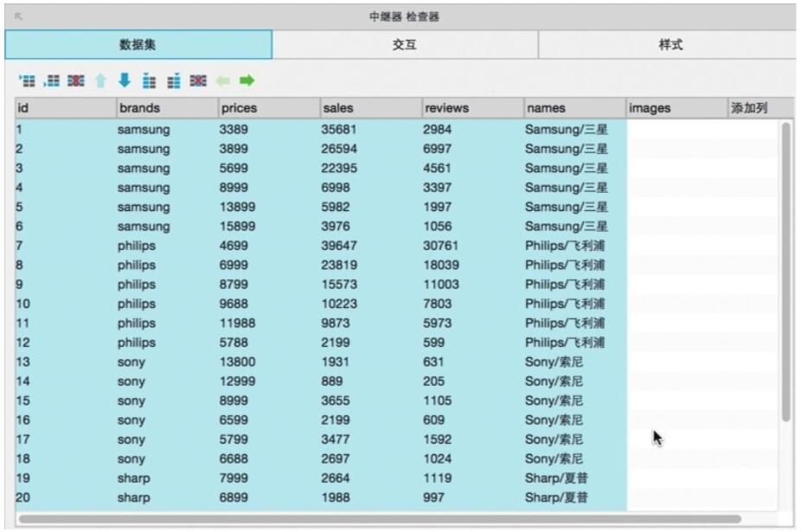Select price cell 5699
The image size is (801, 532).
[234, 168]
